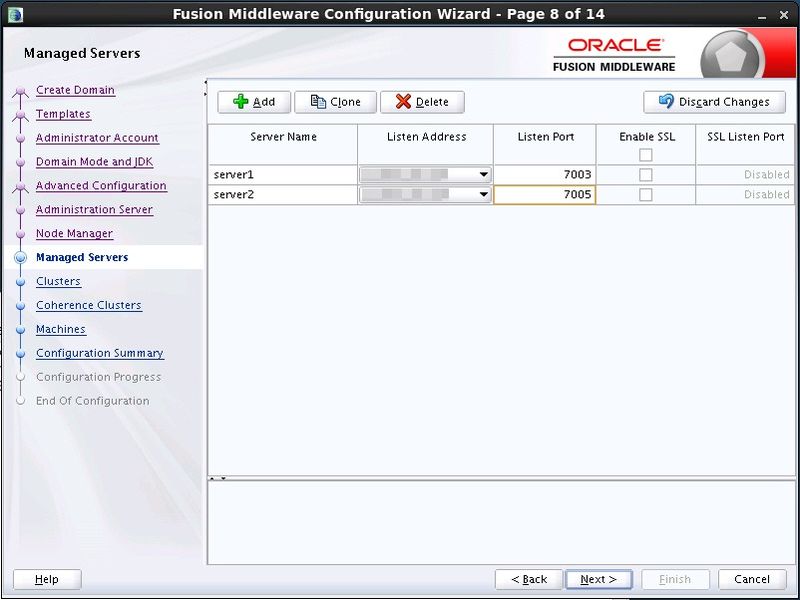The height and width of the screenshot is (600, 800).
Task: Click the Disabled SSL port cell for server2
Action: (745, 194)
